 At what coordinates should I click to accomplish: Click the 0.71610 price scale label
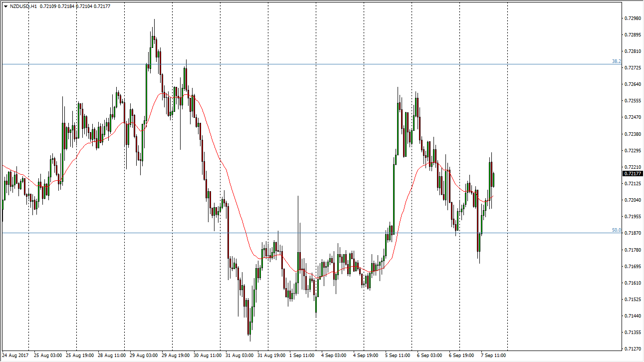pyautogui.click(x=633, y=283)
